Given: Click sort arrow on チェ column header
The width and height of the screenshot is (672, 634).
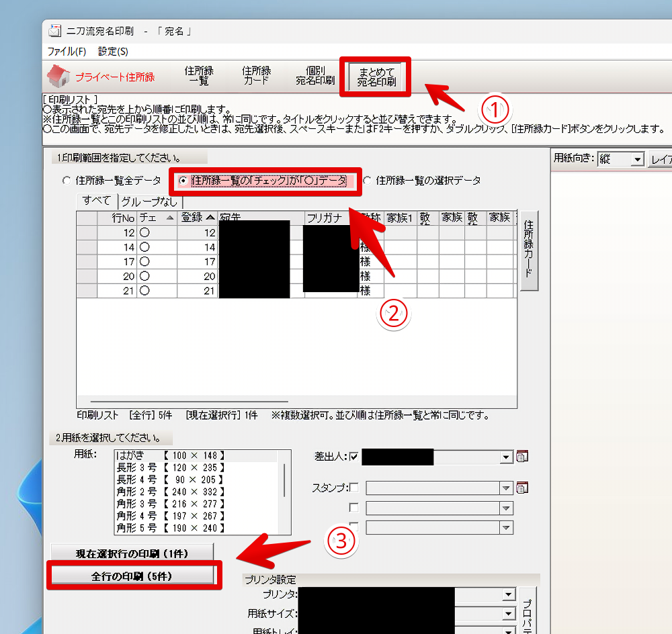Looking at the screenshot, I should 169,218.
